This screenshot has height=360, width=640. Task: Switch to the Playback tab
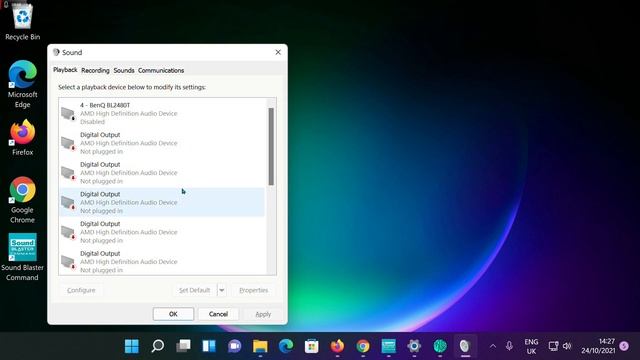click(65, 70)
